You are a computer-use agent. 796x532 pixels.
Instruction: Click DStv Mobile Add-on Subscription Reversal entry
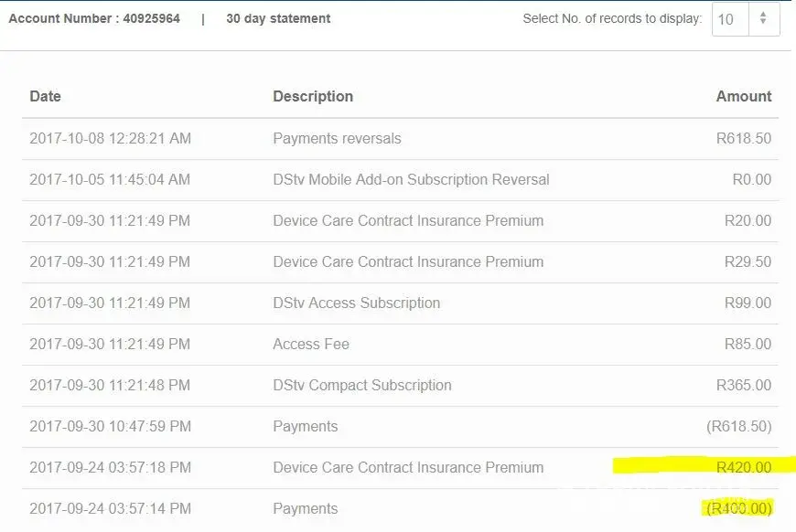coord(411,180)
